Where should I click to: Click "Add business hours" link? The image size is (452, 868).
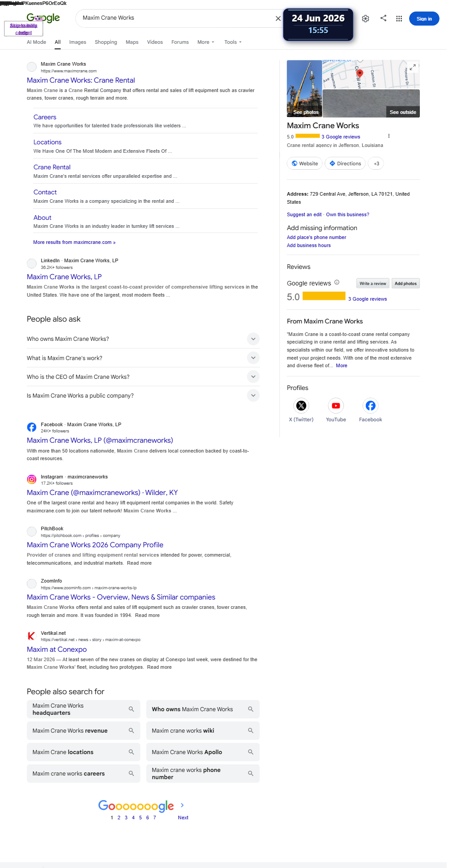[309, 245]
